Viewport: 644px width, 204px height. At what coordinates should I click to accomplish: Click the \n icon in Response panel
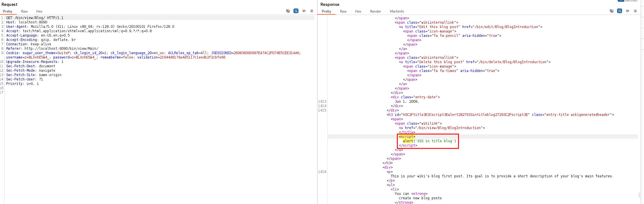pos(627,11)
